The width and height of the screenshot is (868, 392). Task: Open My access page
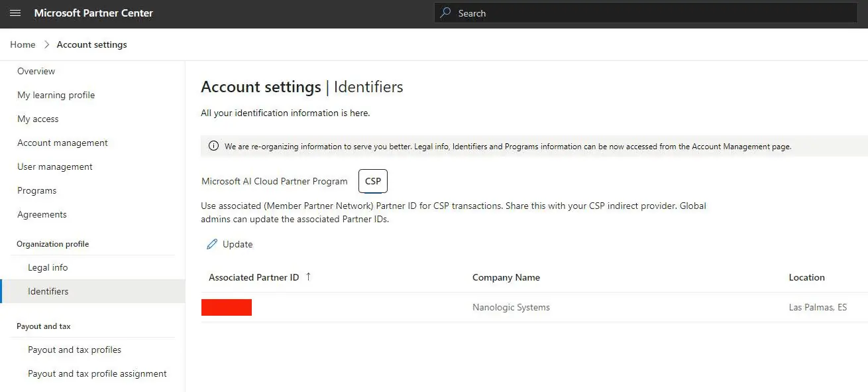pyautogui.click(x=38, y=119)
